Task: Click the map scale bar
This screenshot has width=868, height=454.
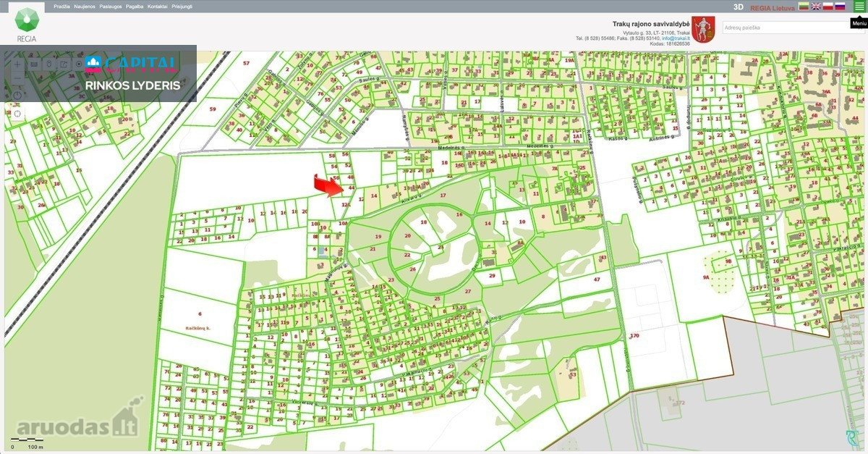Action: pos(27,441)
